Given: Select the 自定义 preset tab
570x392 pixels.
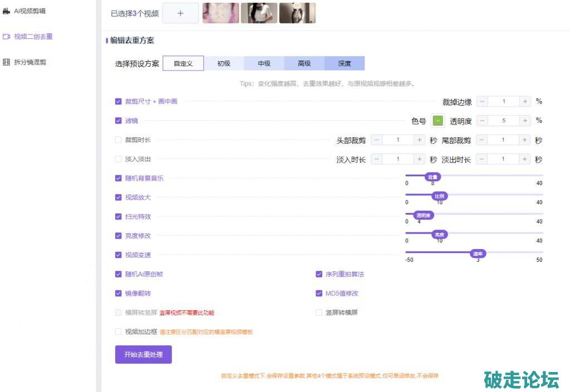Looking at the screenshot, I should tap(183, 63).
